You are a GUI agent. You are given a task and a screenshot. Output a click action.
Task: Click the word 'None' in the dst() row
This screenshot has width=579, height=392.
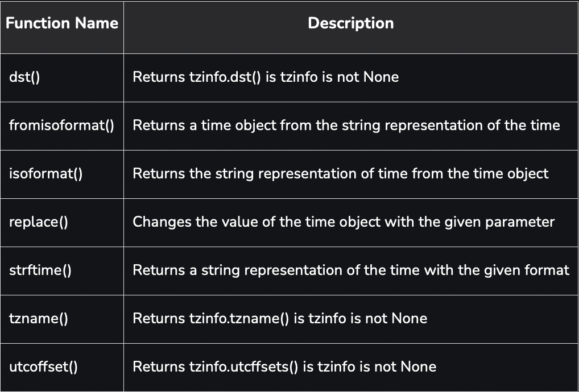(x=381, y=77)
